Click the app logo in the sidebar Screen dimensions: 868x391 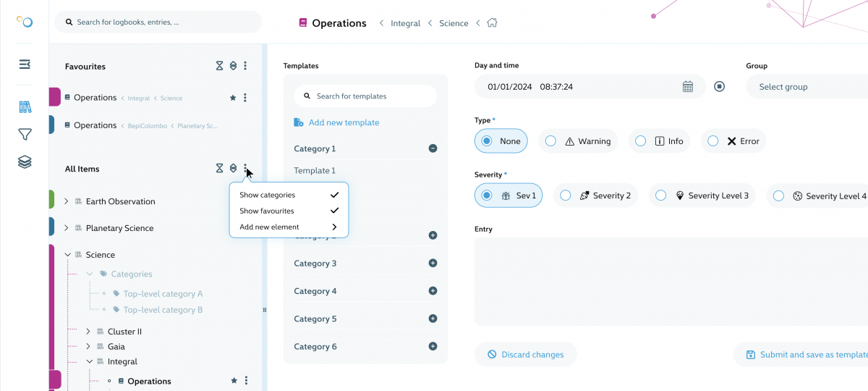coord(25,22)
